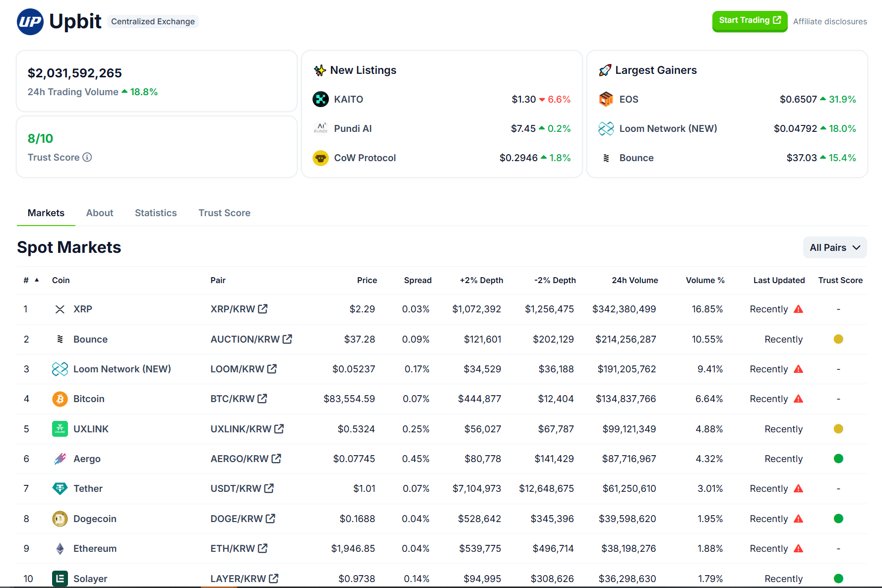This screenshot has height=588, width=882.
Task: Click the sparkle icon by New Listings
Action: (319, 70)
